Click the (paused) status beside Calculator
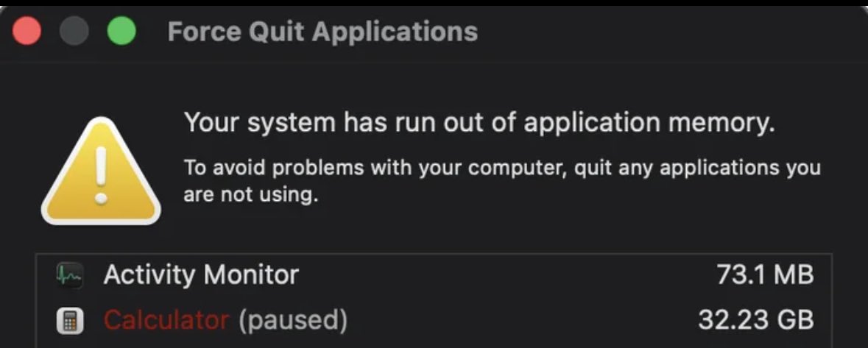The width and height of the screenshot is (868, 348). point(292,320)
